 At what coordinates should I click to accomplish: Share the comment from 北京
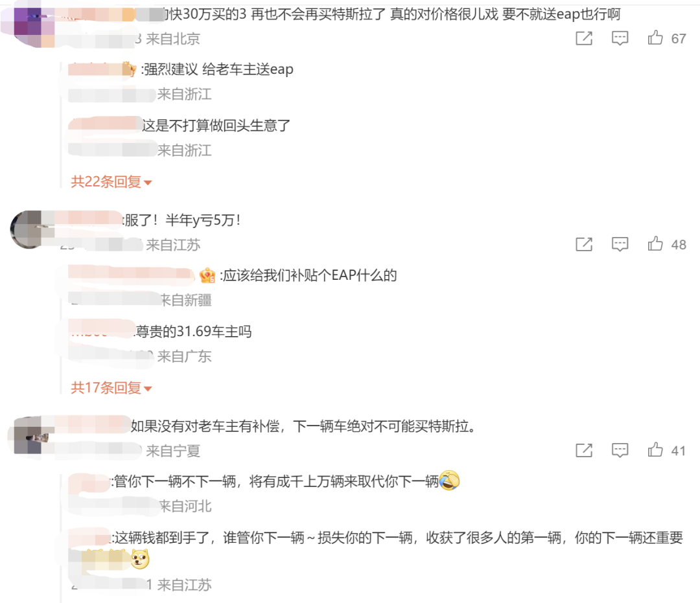coord(584,38)
